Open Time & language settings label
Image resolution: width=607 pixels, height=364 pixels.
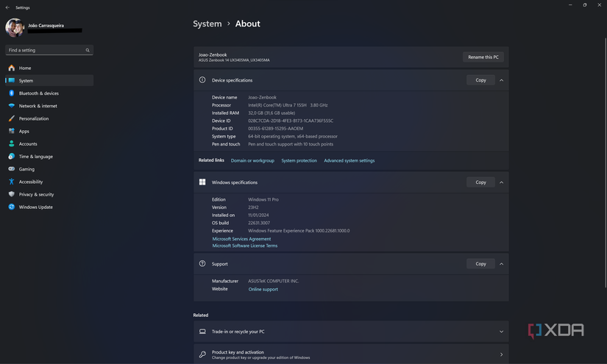[x=35, y=157]
